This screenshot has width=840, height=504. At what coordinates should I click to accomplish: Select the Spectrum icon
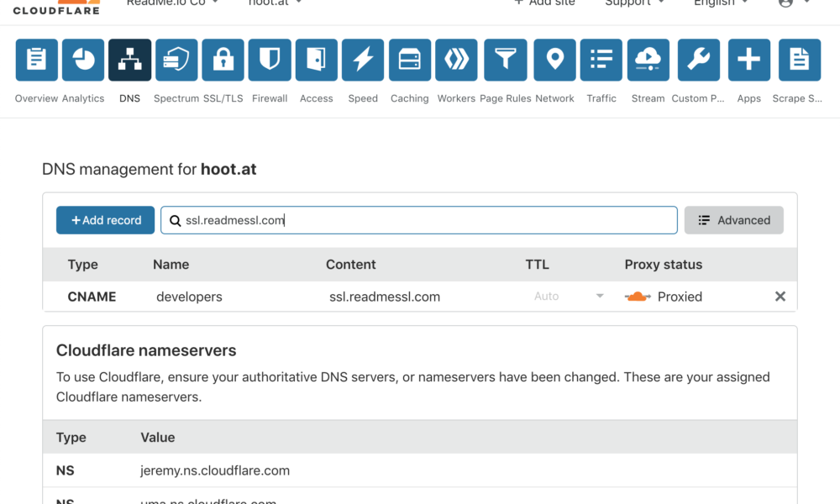click(x=176, y=60)
